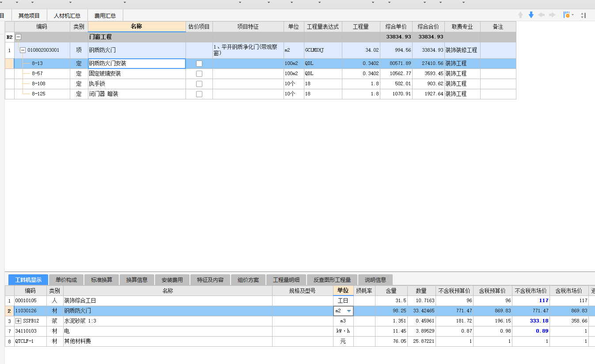Image resolution: width=595 pixels, height=364 pixels.
Task: Click the 钢质防火门 item name in upper table
Action: (137, 50)
